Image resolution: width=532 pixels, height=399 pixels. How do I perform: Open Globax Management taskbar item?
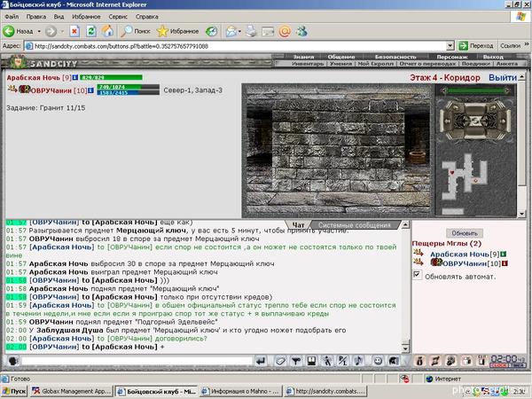pos(71,391)
